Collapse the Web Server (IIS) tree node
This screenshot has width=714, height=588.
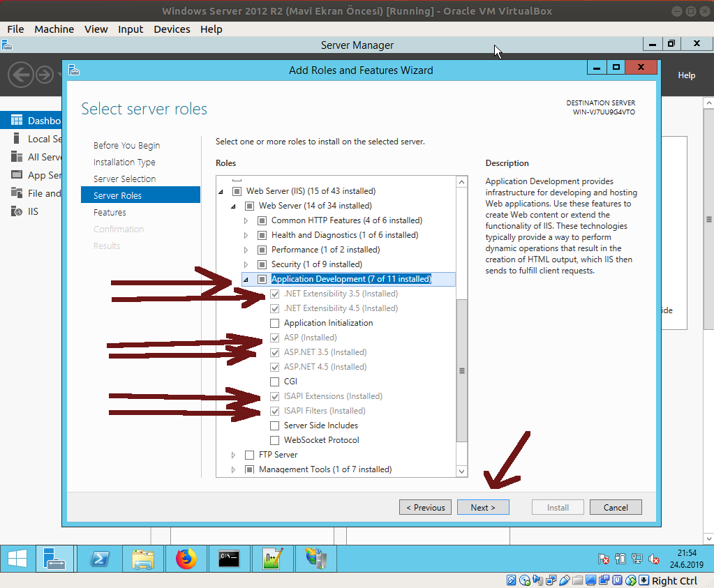221,192
